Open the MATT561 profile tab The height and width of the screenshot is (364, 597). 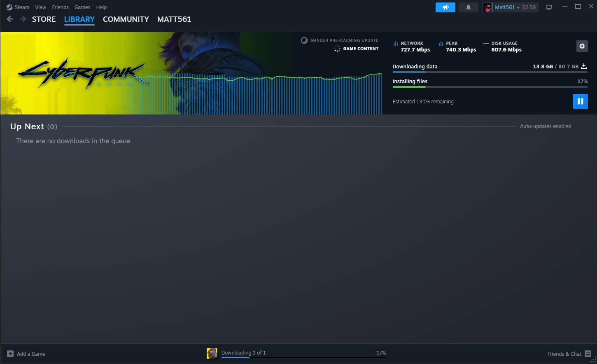(174, 19)
